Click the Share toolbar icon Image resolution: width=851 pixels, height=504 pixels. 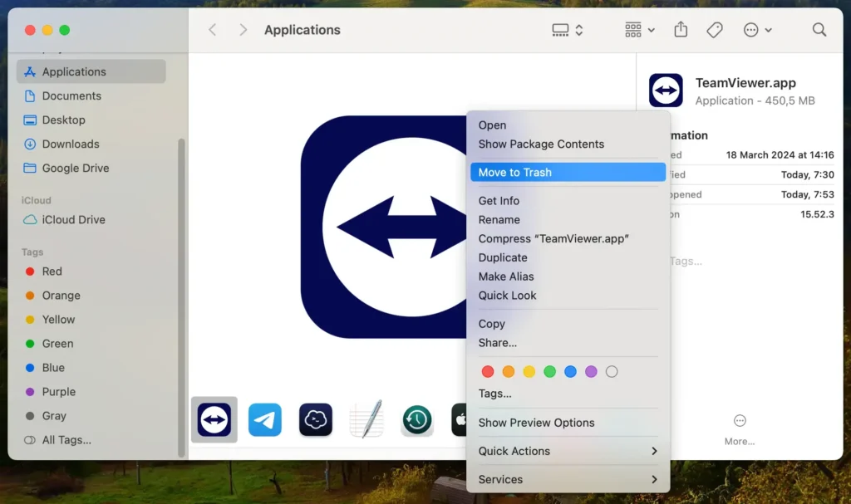tap(681, 29)
